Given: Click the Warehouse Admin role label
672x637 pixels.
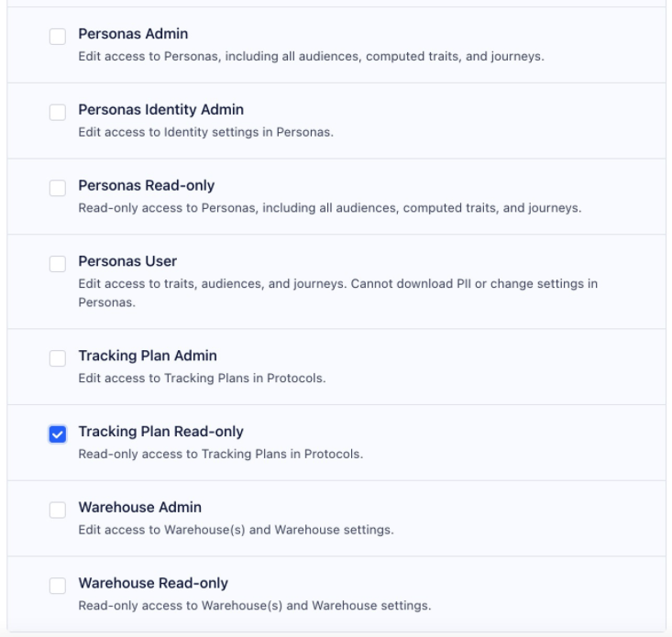Looking at the screenshot, I should [139, 508].
